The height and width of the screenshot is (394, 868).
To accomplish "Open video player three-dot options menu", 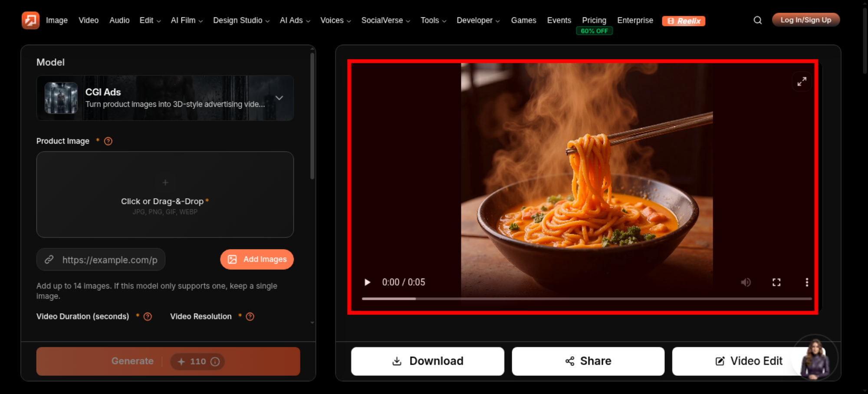I will coord(807,282).
